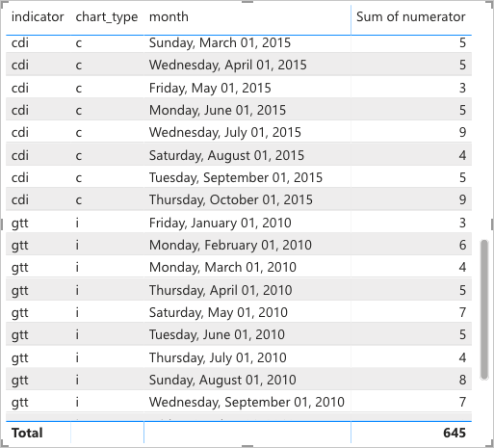494x448 pixels.
Task: Click the Wednesday, September 01, 2010 cell
Action: (247, 402)
